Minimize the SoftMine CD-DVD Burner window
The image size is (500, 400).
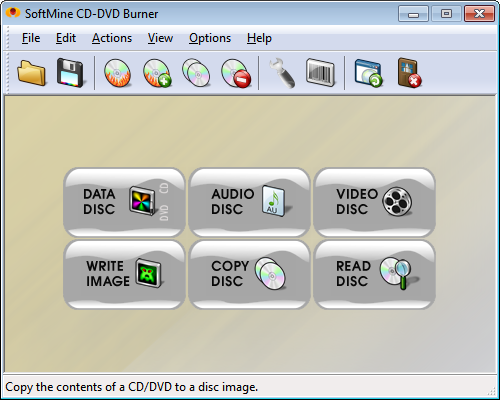pos(413,14)
